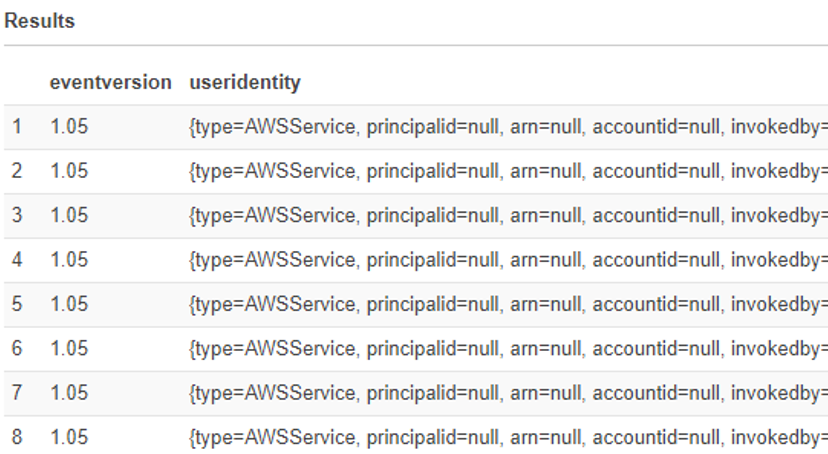
Task: Select row number 1
Action: pyautogui.click(x=17, y=127)
